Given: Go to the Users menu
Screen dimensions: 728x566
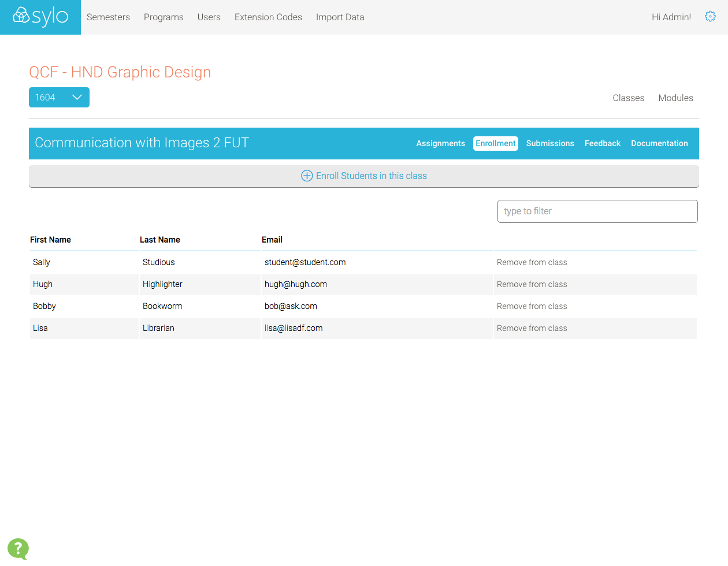Looking at the screenshot, I should click(x=209, y=17).
